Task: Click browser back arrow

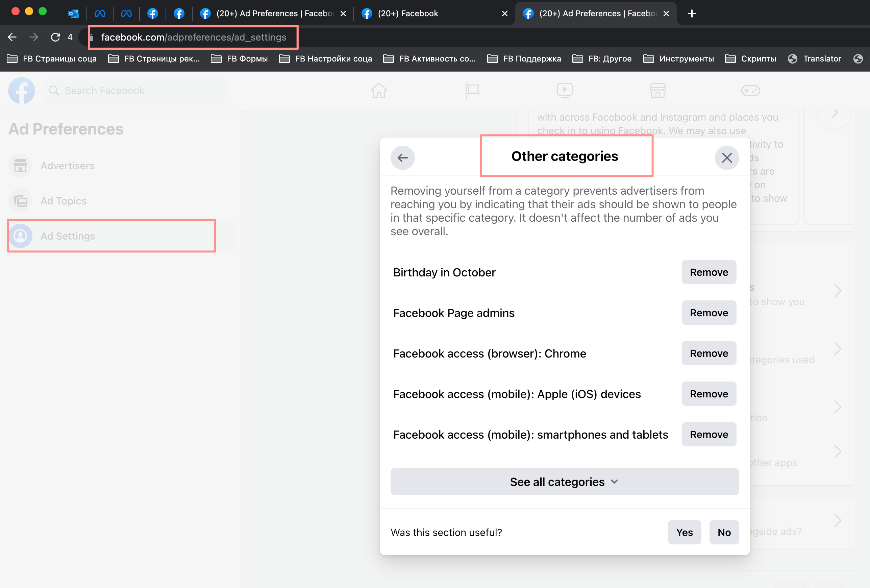Action: 12,37
